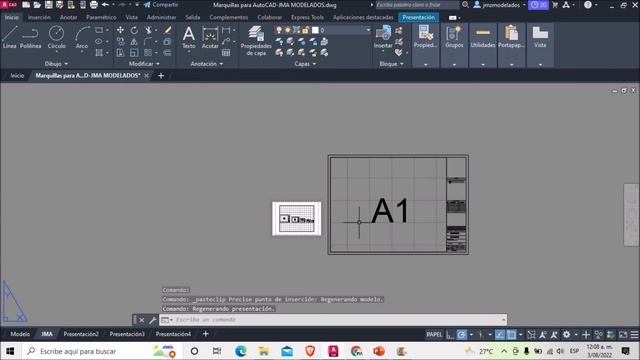
Task: Add a new layout tab with plus
Action: (x=206, y=334)
